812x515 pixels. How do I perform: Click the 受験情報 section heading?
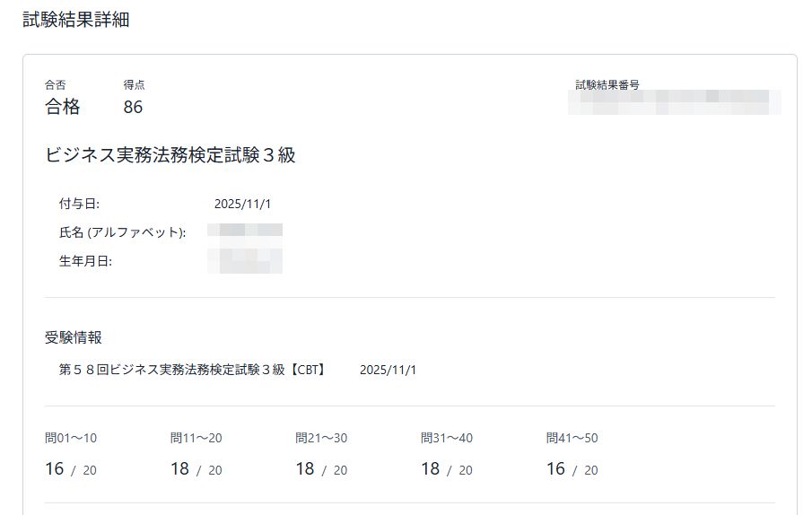(x=74, y=337)
